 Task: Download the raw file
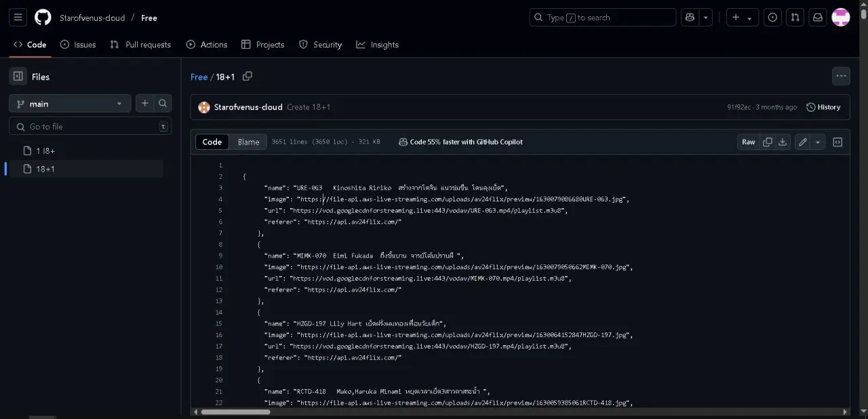783,142
